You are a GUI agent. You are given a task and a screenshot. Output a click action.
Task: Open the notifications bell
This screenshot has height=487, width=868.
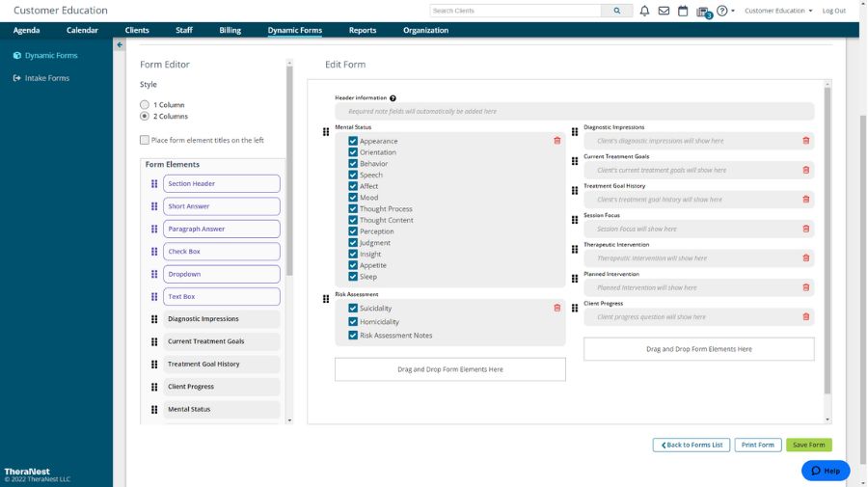point(644,11)
